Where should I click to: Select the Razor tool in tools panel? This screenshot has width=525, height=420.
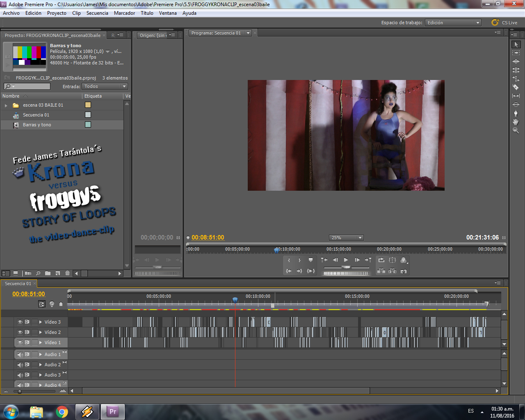[516, 87]
